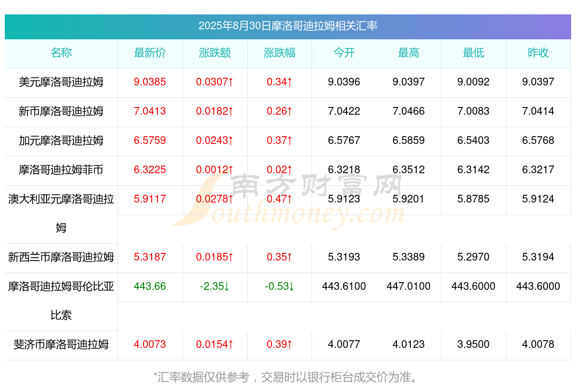
Task: Click latest price 6.3225
Action: 150,170
